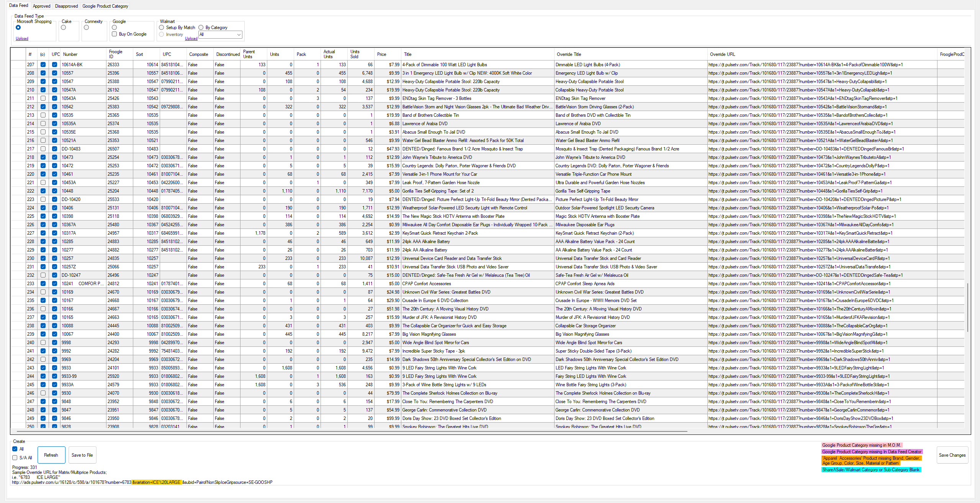
Task: Click the Walmart Upload link
Action: click(191, 39)
